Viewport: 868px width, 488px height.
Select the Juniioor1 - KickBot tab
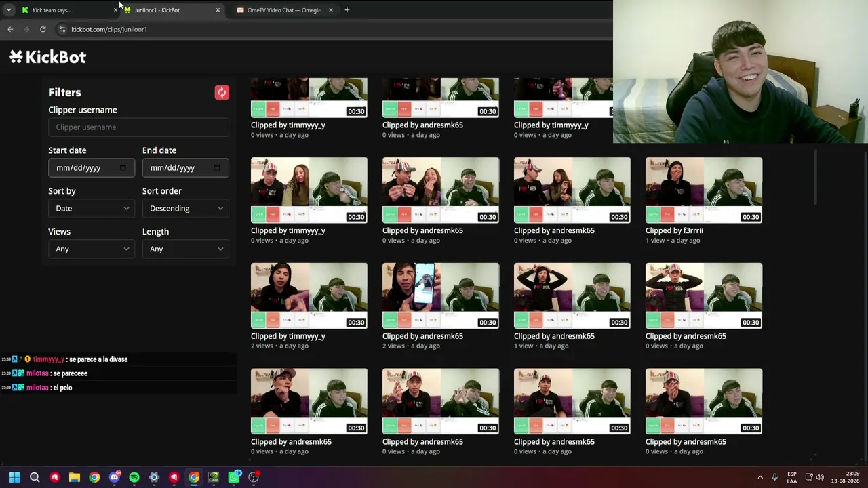(x=172, y=10)
